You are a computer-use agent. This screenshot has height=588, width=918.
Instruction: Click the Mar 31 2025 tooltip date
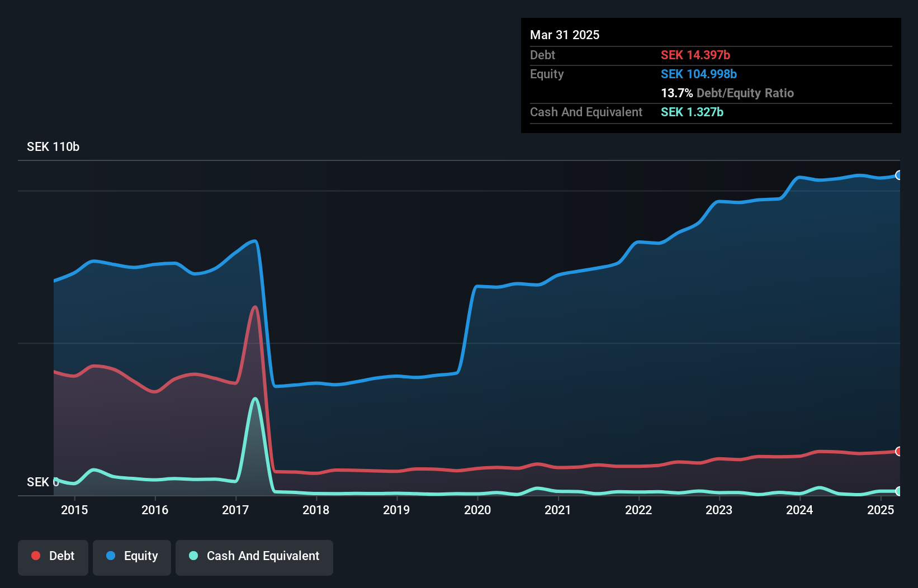[x=565, y=35]
